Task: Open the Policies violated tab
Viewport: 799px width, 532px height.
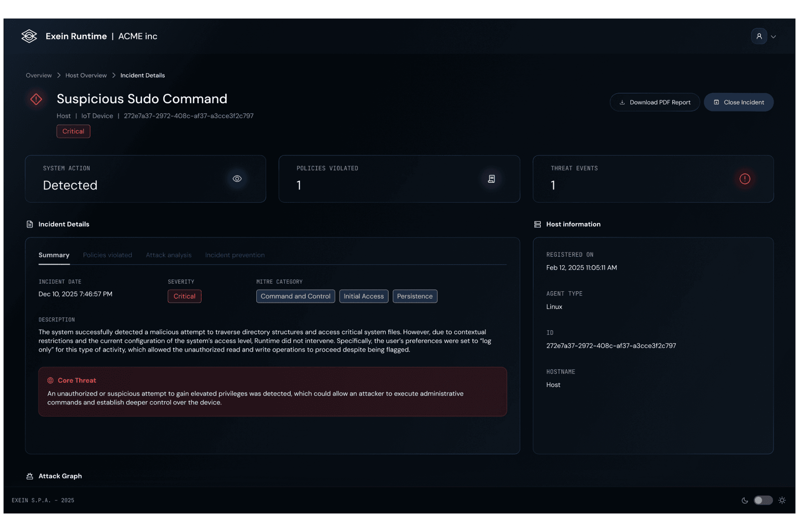Action: click(107, 255)
